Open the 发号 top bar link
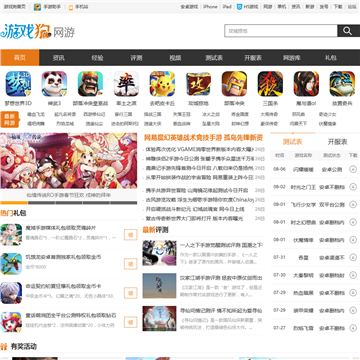The height and width of the screenshot is (360, 360). tap(324, 7)
